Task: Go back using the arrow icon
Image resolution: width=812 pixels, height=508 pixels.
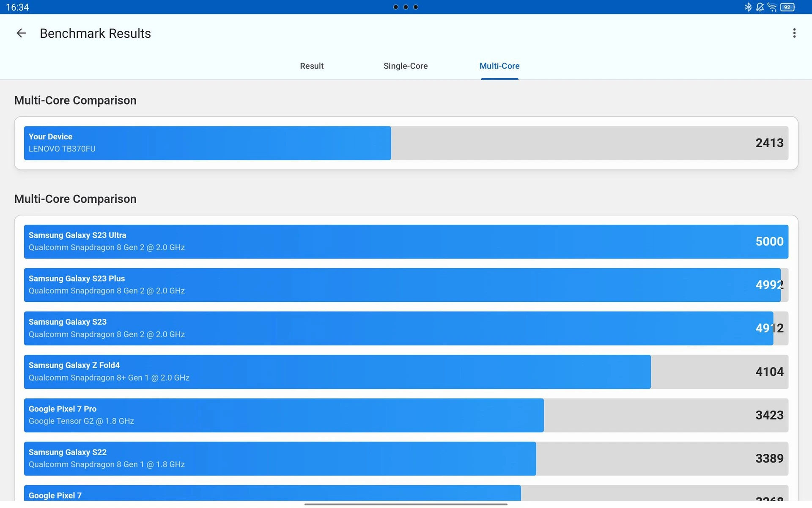Action: [21, 33]
